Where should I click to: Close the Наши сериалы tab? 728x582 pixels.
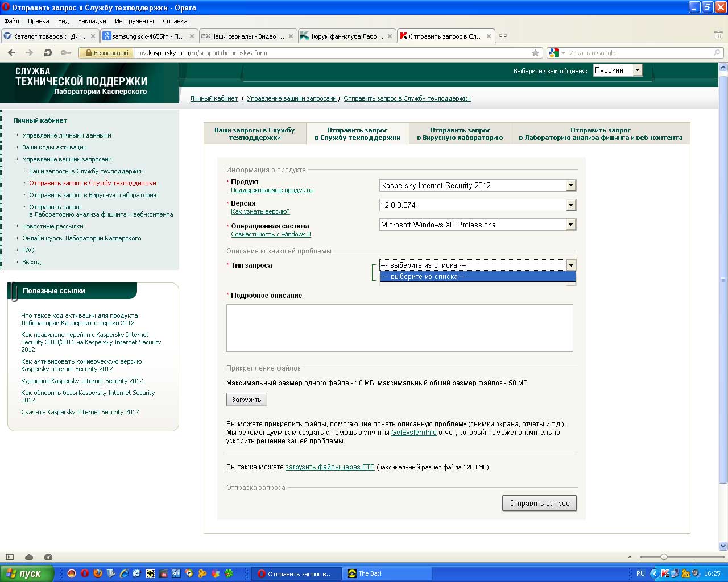click(291, 36)
